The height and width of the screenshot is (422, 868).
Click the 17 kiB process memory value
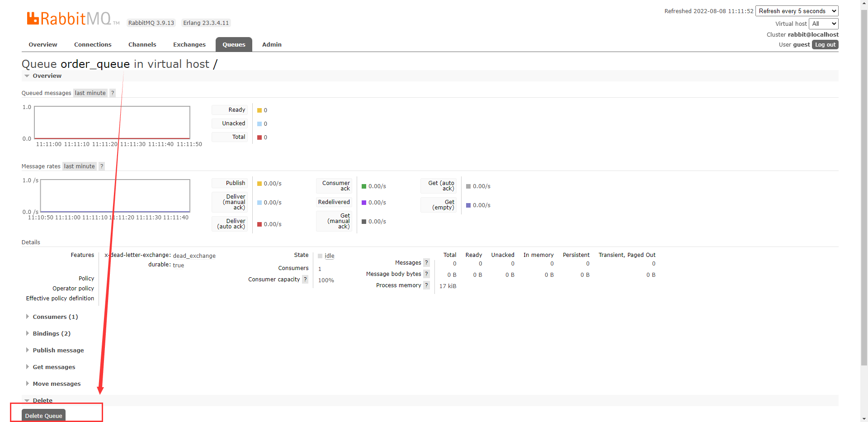[448, 286]
